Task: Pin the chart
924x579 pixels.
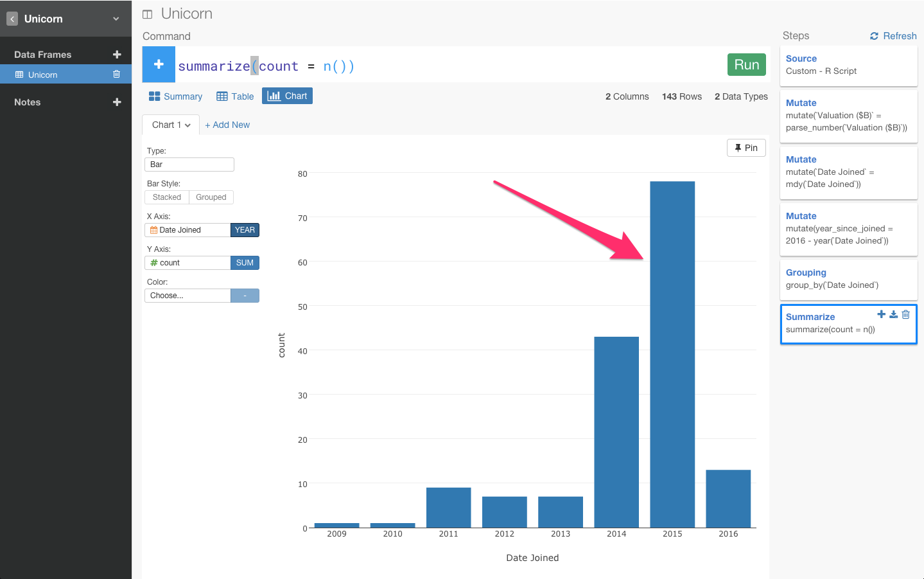Action: (746, 148)
